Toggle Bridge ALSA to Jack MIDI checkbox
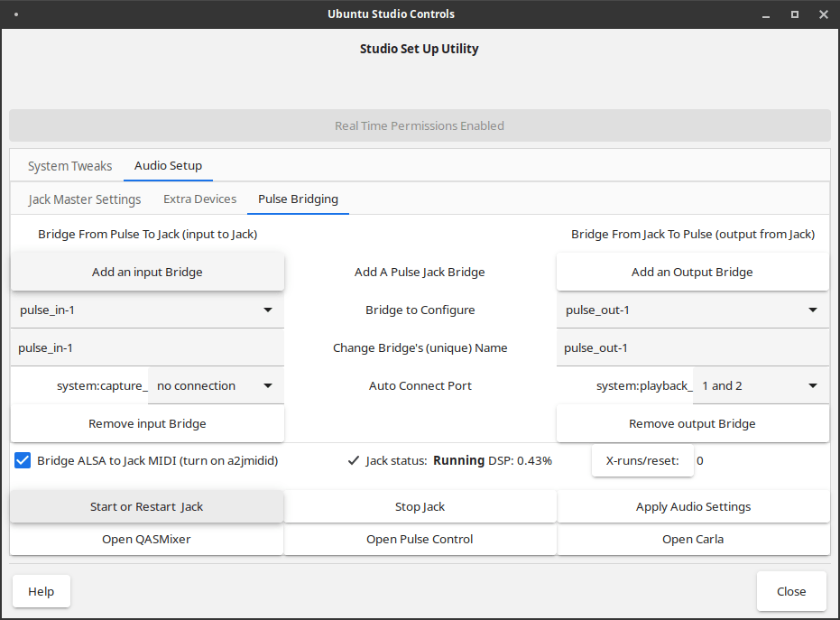 [23, 460]
